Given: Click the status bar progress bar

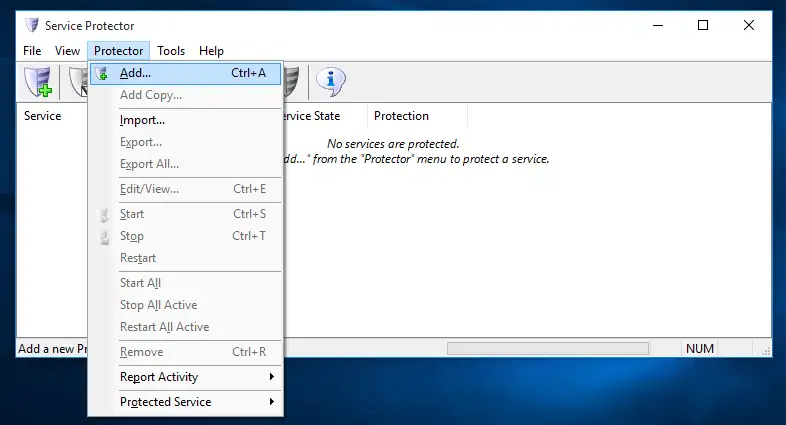Looking at the screenshot, I should point(548,349).
